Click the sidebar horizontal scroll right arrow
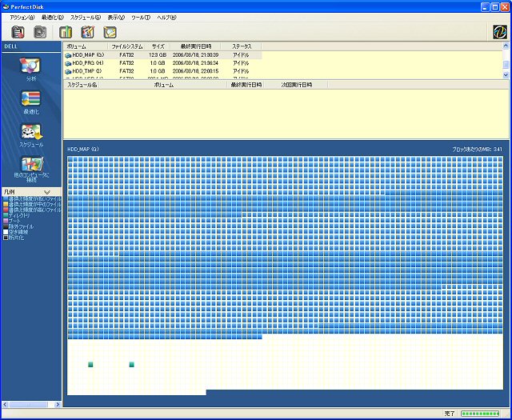Viewport: 512px width, 420px height. point(58,405)
